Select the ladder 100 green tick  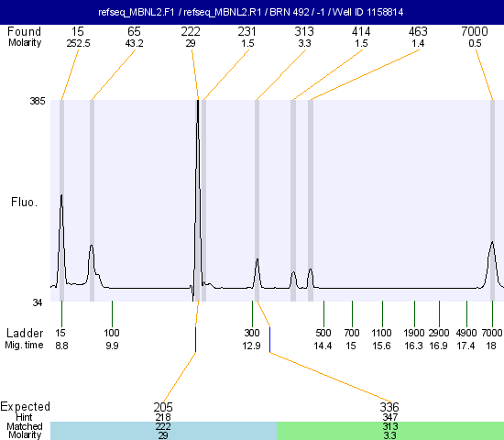coord(112,313)
